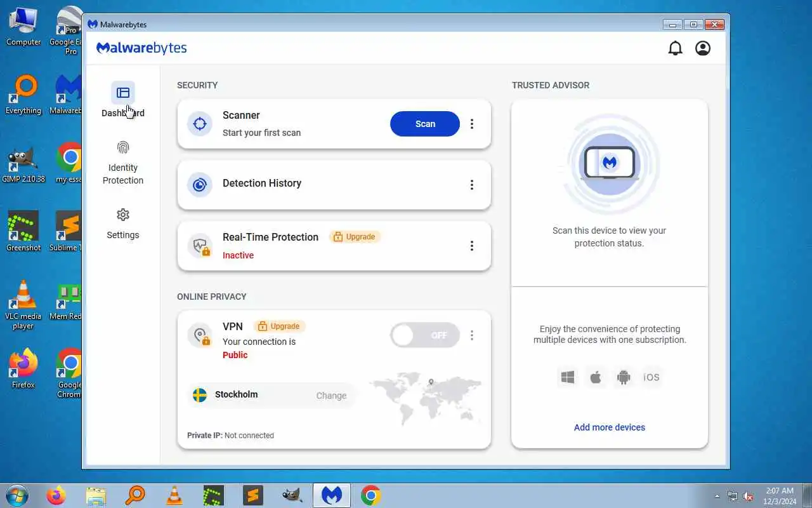Open the Real-Time Protection three-dot menu

pyautogui.click(x=472, y=246)
